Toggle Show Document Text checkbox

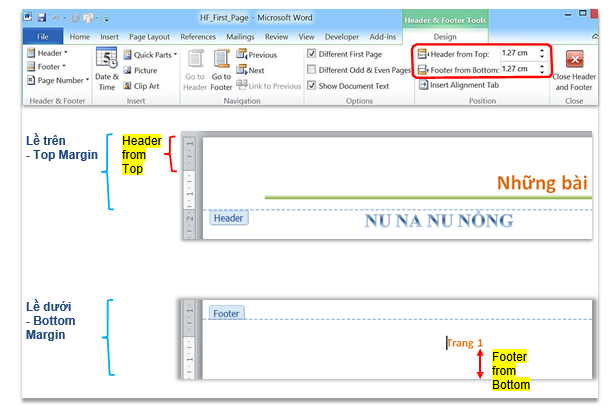tap(312, 86)
